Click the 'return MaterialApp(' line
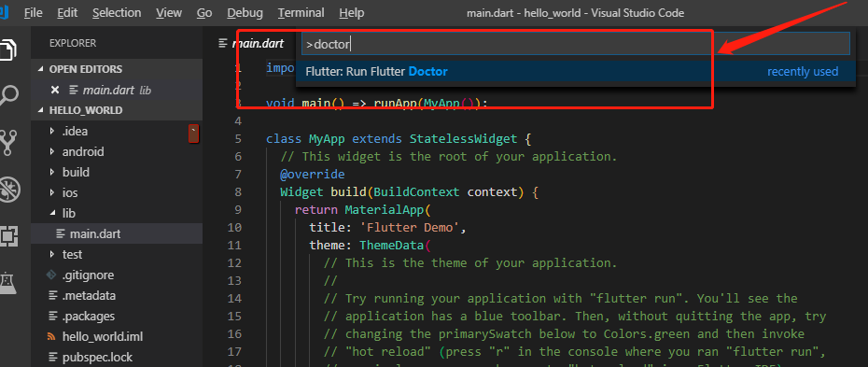This screenshot has height=367, width=868. (362, 210)
